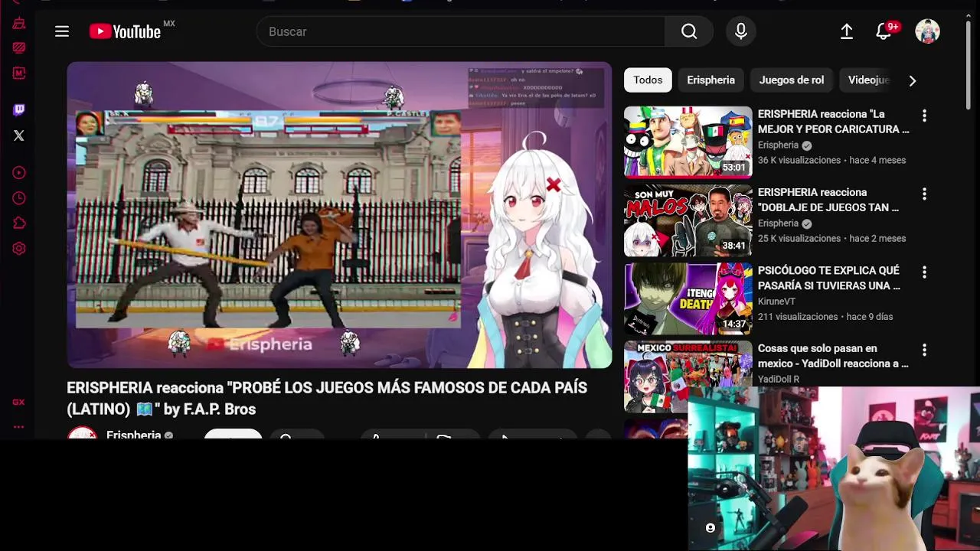Viewport: 980px width, 551px height.
Task: Open browser History clock icon
Action: pos(19,198)
